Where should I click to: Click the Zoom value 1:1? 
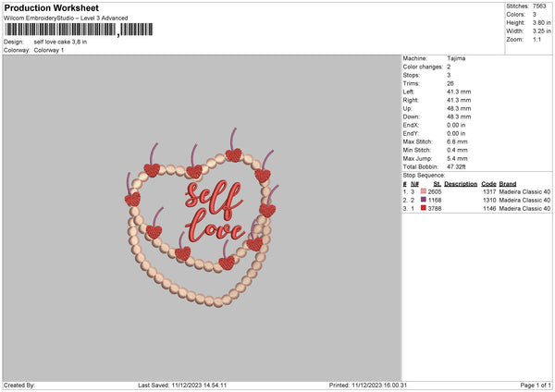click(536, 40)
